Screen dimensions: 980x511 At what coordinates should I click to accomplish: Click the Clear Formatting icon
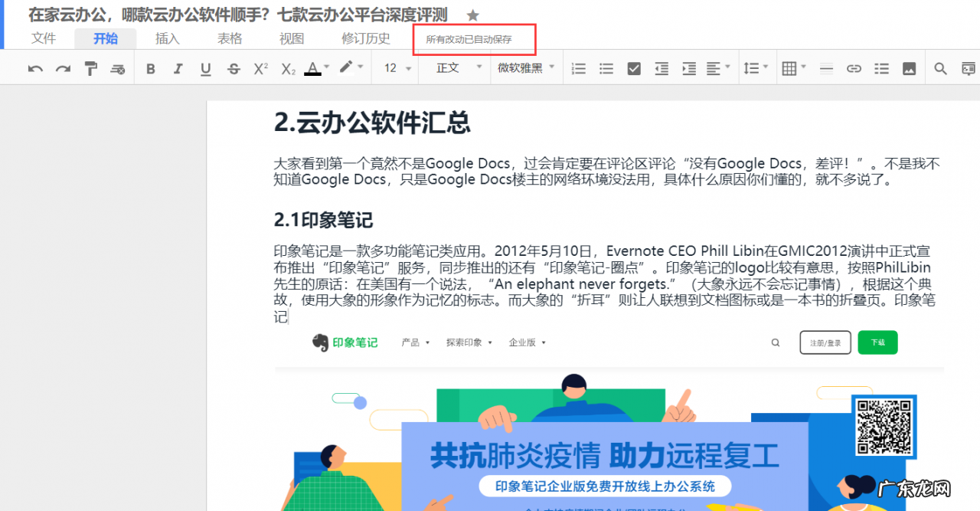(x=117, y=67)
